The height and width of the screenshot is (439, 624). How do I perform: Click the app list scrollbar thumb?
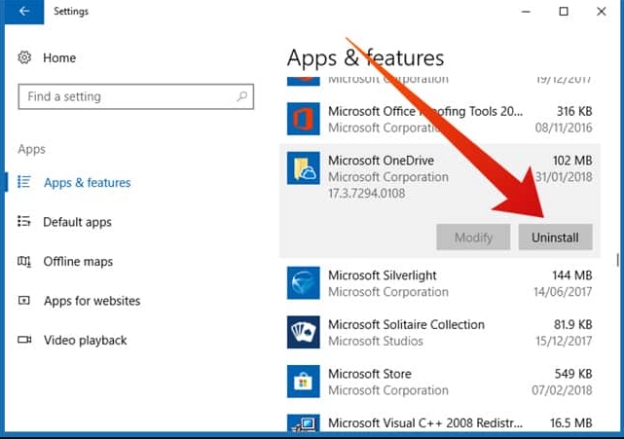[617, 260]
